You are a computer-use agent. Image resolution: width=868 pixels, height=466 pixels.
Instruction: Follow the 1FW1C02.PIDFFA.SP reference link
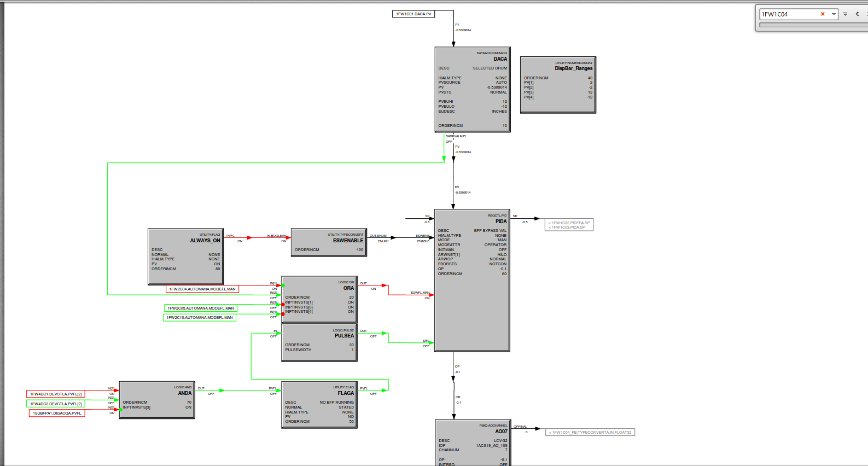click(569, 223)
